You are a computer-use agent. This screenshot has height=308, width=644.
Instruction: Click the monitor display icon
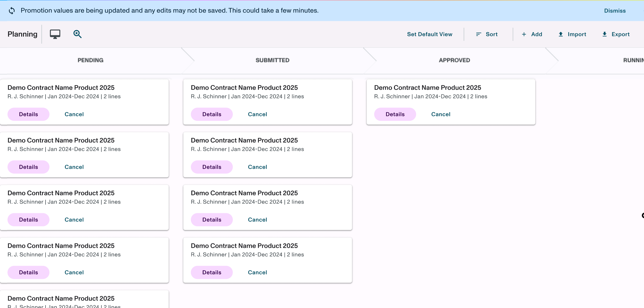55,34
